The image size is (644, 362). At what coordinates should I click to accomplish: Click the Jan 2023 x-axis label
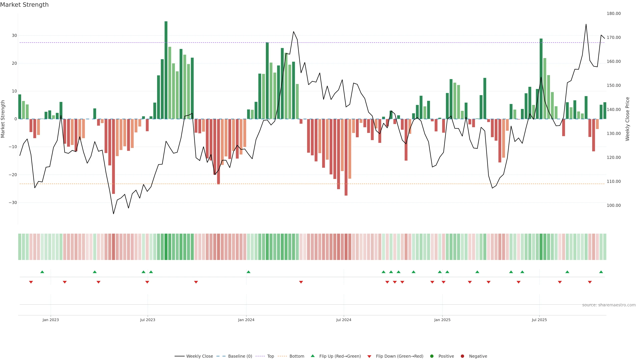click(50, 320)
